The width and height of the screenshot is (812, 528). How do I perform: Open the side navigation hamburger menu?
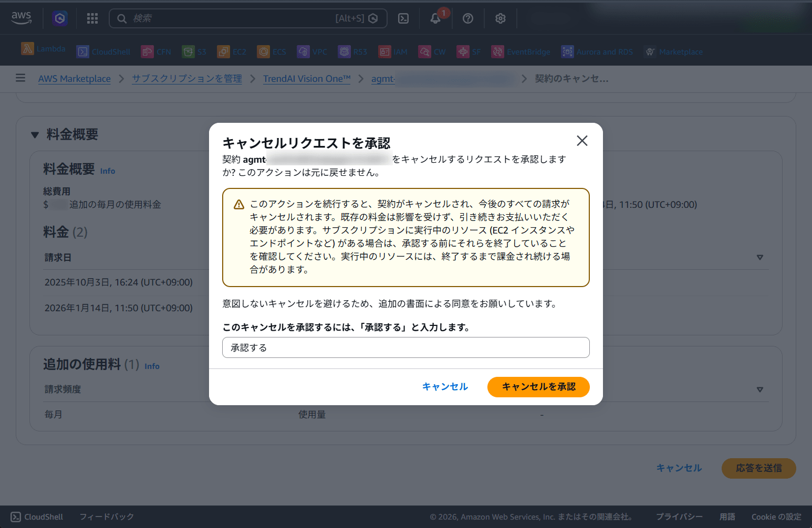coord(20,78)
